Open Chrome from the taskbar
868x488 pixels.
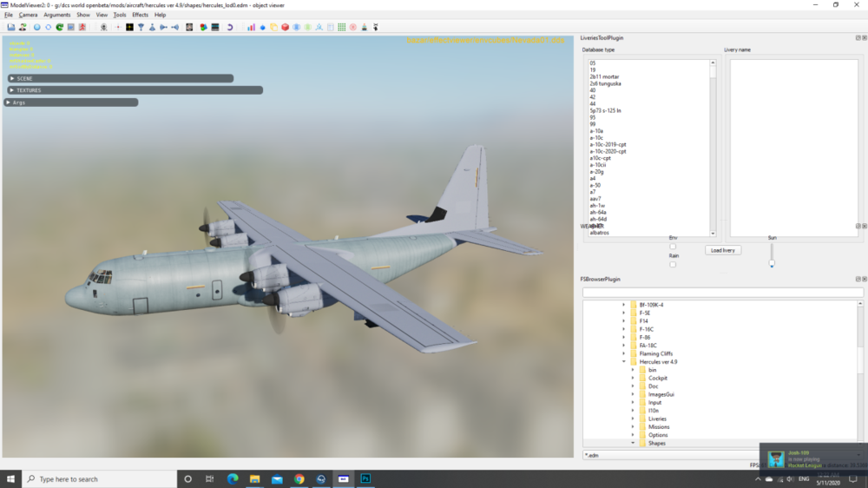click(x=299, y=478)
